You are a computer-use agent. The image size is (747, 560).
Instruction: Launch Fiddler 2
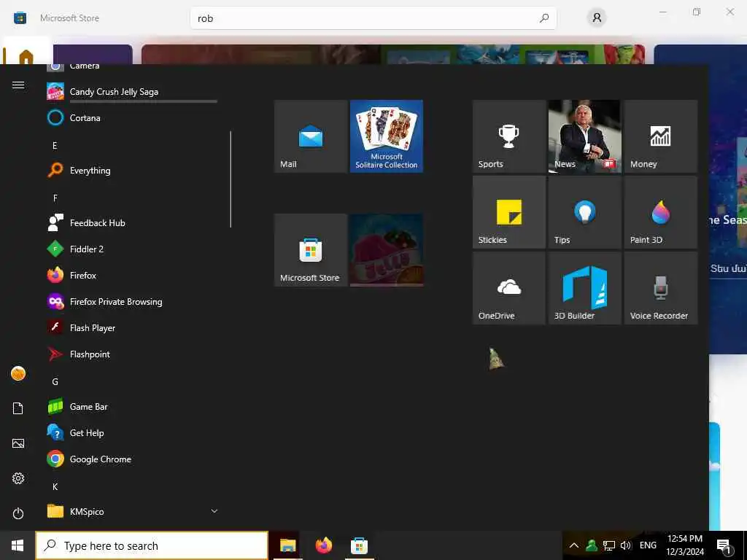point(132,249)
